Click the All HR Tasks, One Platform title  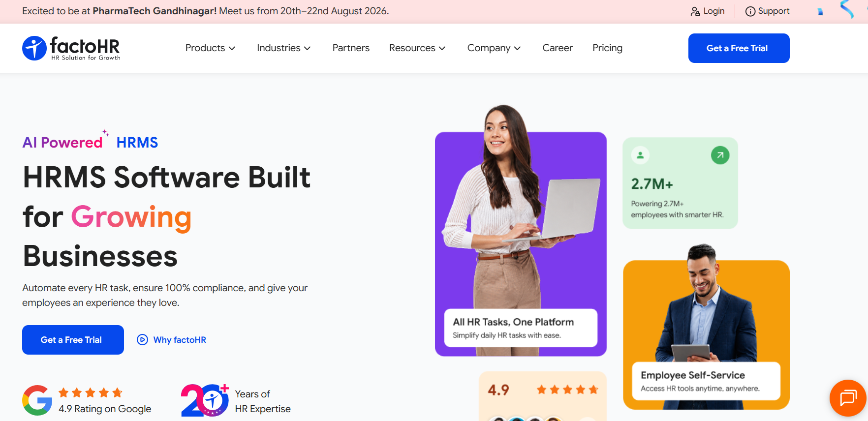pyautogui.click(x=513, y=322)
